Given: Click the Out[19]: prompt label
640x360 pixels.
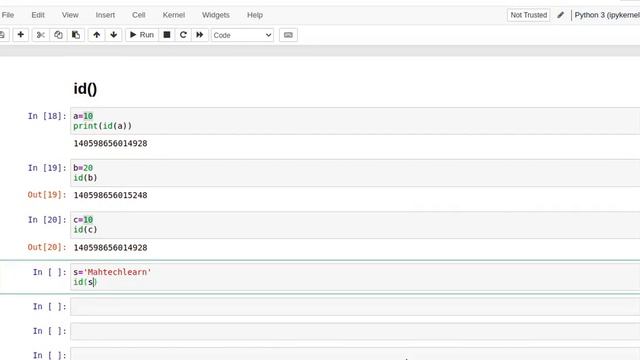Looking at the screenshot, I should [x=47, y=195].
